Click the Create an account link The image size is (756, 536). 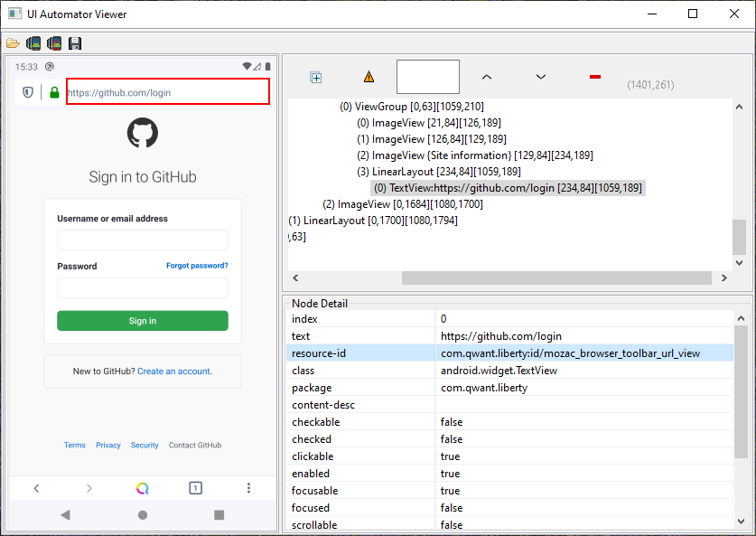174,371
